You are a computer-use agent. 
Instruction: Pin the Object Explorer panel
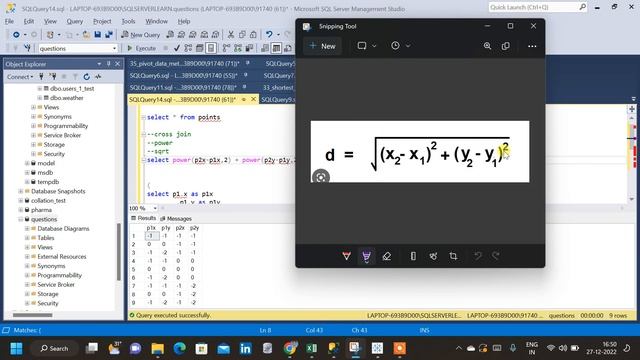(x=109, y=64)
